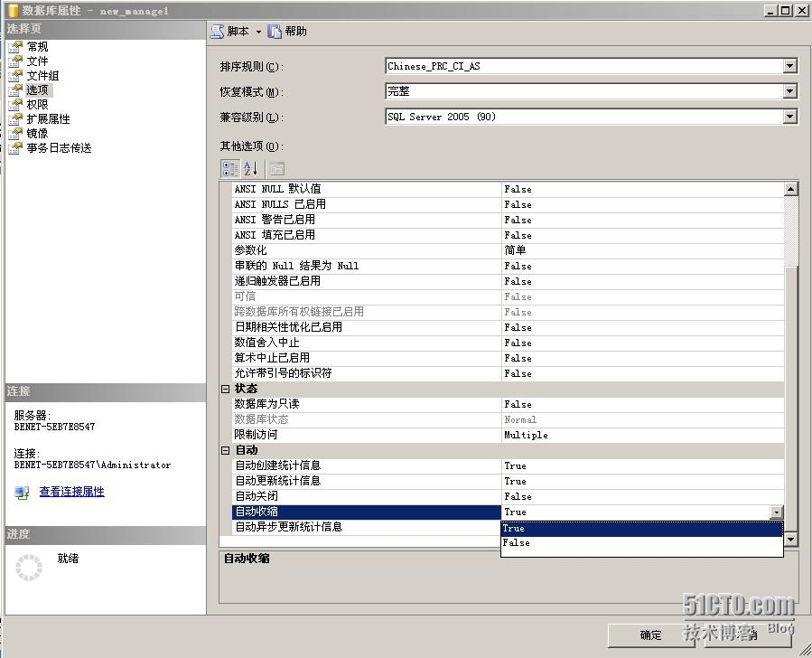The width and height of the screenshot is (812, 658).
Task: Select the 扩展属性 page icon
Action: click(x=15, y=119)
